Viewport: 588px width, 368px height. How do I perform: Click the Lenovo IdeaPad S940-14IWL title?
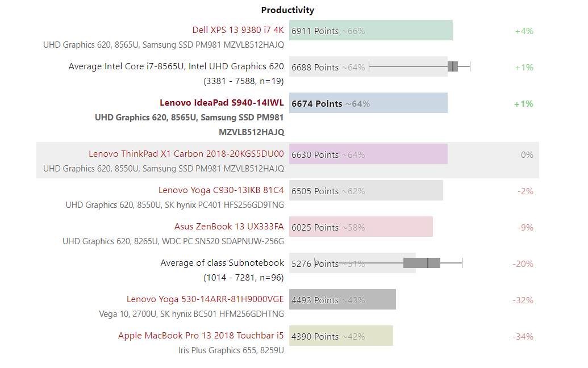coord(222,103)
